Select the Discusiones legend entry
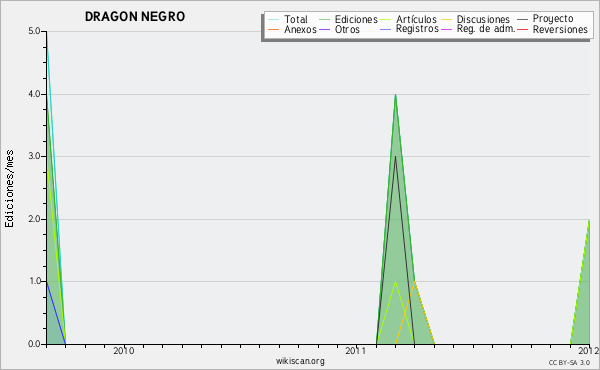The width and height of the screenshot is (600, 370). (483, 19)
